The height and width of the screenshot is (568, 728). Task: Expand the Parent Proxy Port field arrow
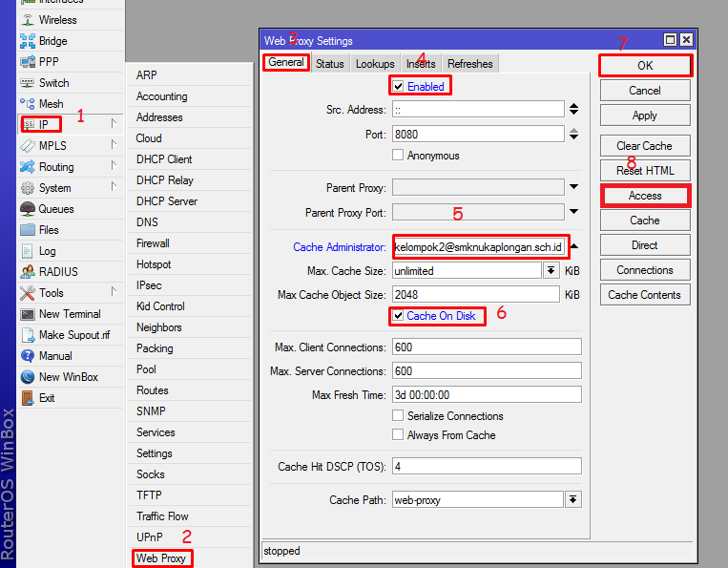[573, 211]
